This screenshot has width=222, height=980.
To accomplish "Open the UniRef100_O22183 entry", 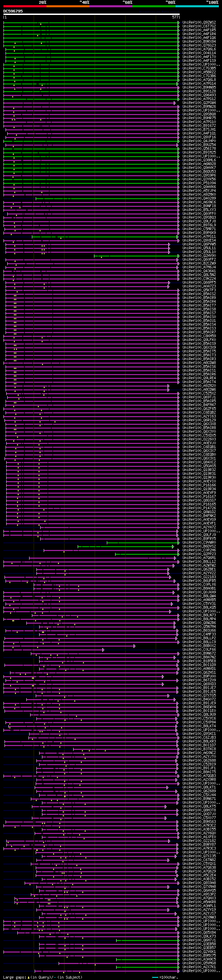I will 199,577.
